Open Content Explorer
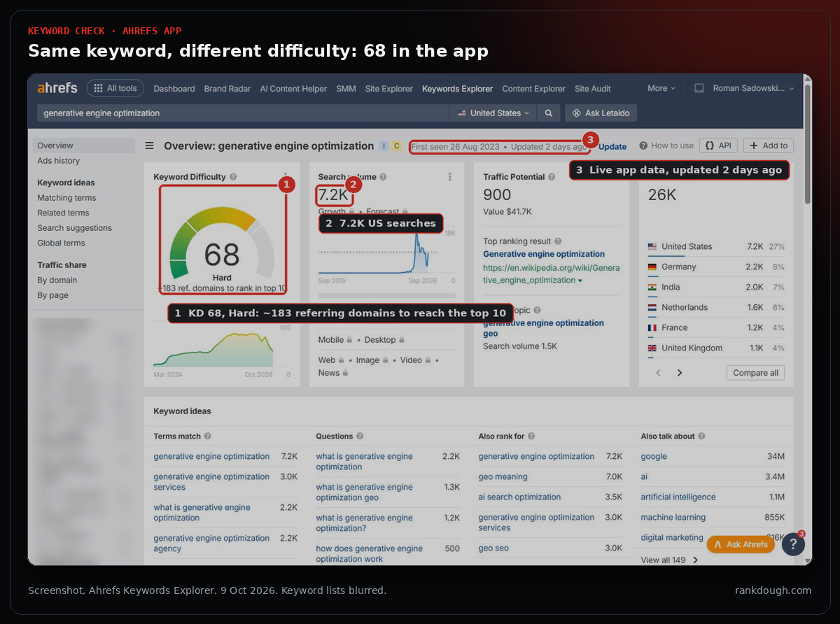 534,89
